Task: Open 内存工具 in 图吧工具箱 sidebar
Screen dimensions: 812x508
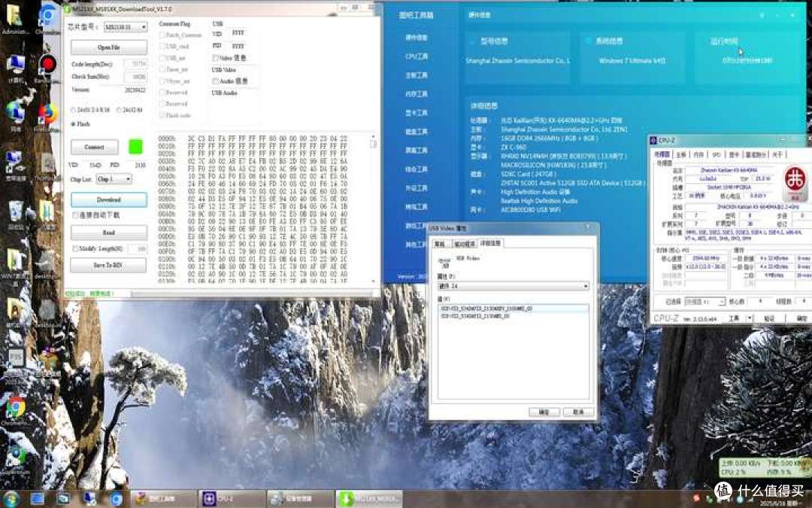Action: coord(417,94)
